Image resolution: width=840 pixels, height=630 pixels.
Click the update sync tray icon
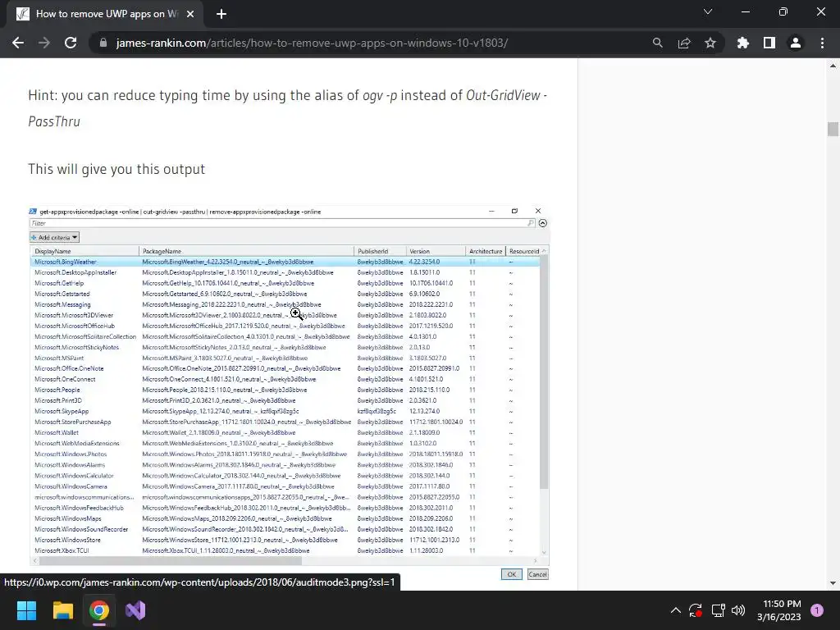[x=696, y=610]
